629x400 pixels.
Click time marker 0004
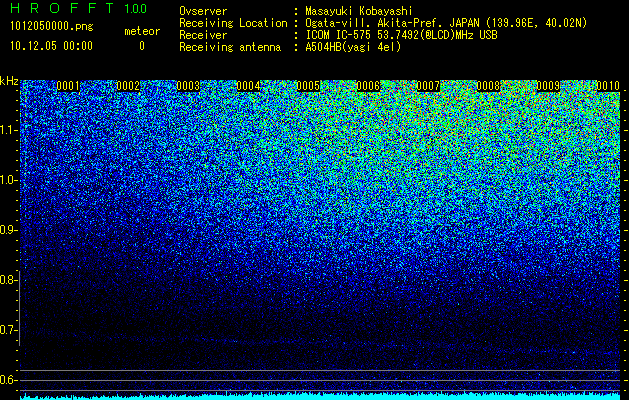click(248, 86)
